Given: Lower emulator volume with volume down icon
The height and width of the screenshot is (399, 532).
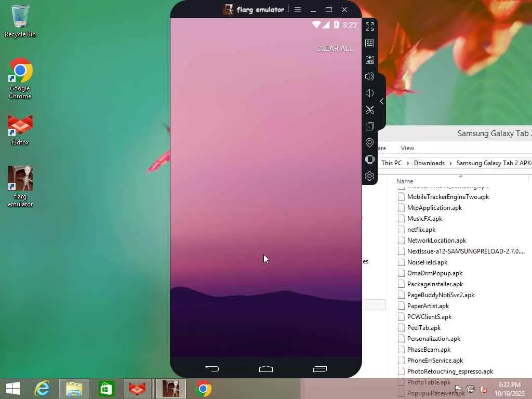Looking at the screenshot, I should tap(369, 93).
